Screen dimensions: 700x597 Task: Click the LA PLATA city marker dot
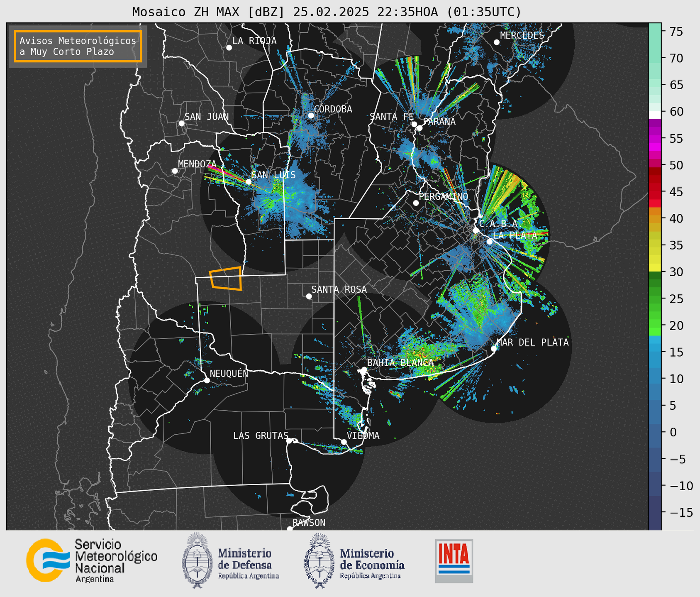[490, 242]
